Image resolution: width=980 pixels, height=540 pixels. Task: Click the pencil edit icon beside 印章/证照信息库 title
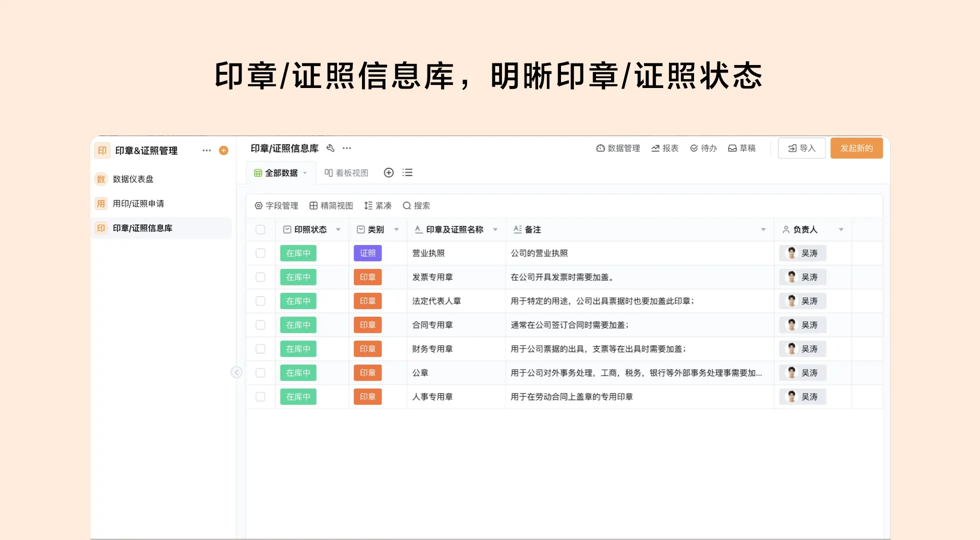pyautogui.click(x=329, y=148)
